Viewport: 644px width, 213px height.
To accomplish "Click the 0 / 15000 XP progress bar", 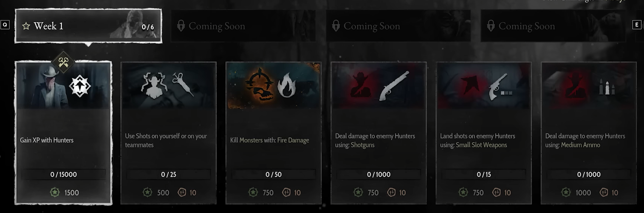I will [63, 174].
